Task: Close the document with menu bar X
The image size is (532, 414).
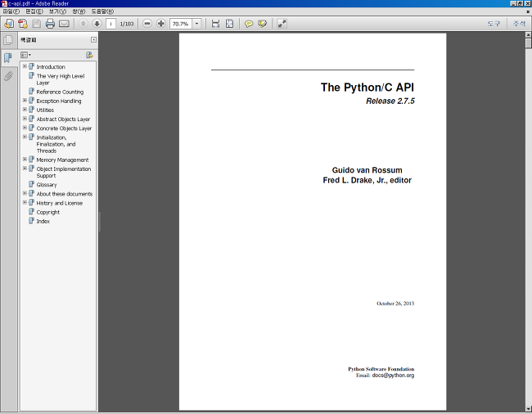Action: pyautogui.click(x=528, y=11)
